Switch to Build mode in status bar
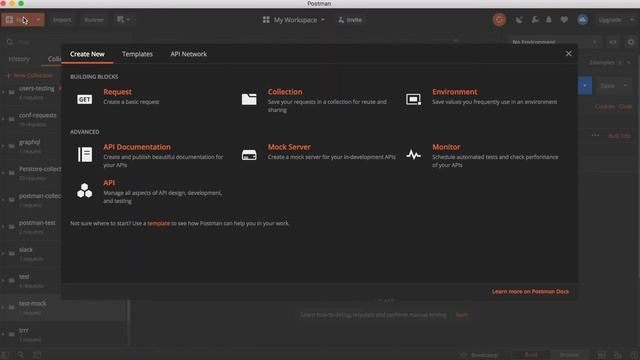This screenshot has height=360, width=640. [531, 355]
